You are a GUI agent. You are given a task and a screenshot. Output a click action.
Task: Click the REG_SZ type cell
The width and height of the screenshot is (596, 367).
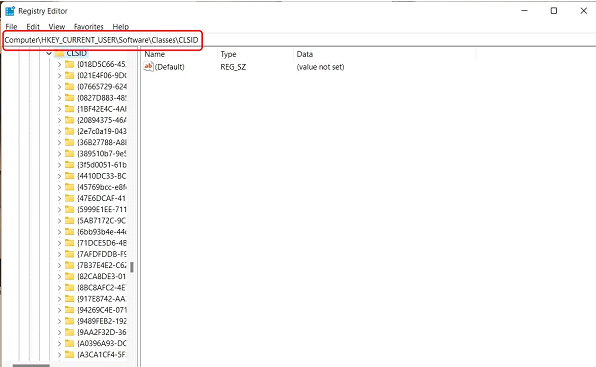point(233,67)
